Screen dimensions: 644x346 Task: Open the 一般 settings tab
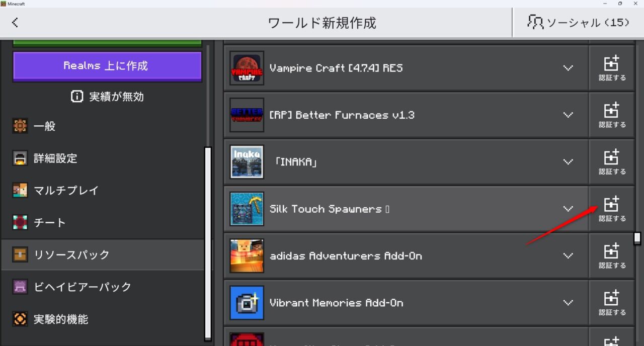point(103,126)
